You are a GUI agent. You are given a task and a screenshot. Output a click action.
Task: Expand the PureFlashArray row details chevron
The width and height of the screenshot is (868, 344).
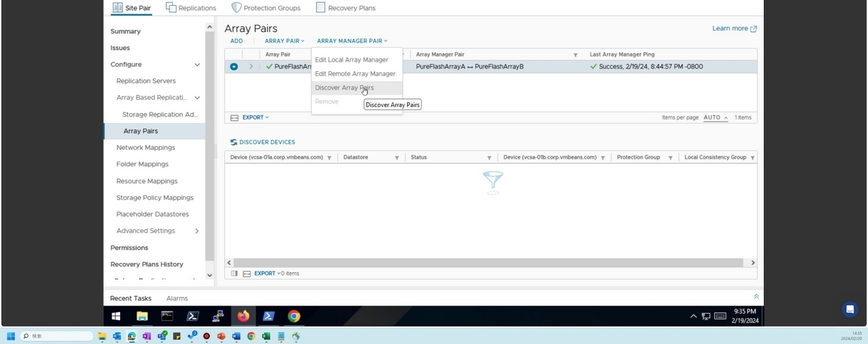click(251, 67)
